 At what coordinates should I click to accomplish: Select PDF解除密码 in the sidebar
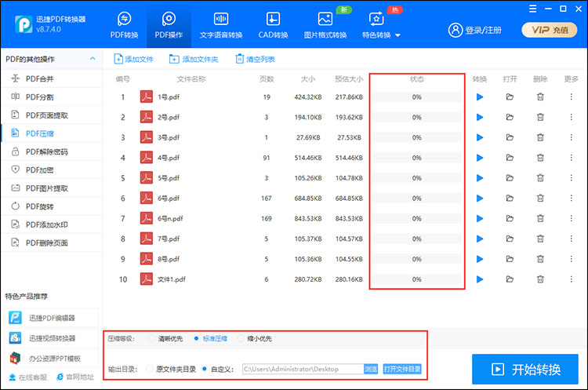52,151
